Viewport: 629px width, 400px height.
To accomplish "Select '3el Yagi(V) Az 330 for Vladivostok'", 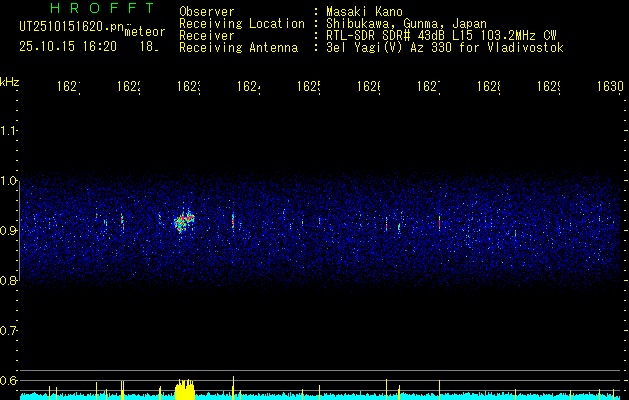I will (x=445, y=48).
